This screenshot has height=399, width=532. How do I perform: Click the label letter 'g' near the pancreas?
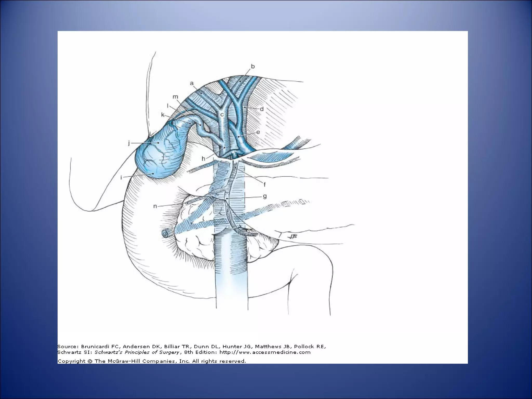(x=265, y=196)
